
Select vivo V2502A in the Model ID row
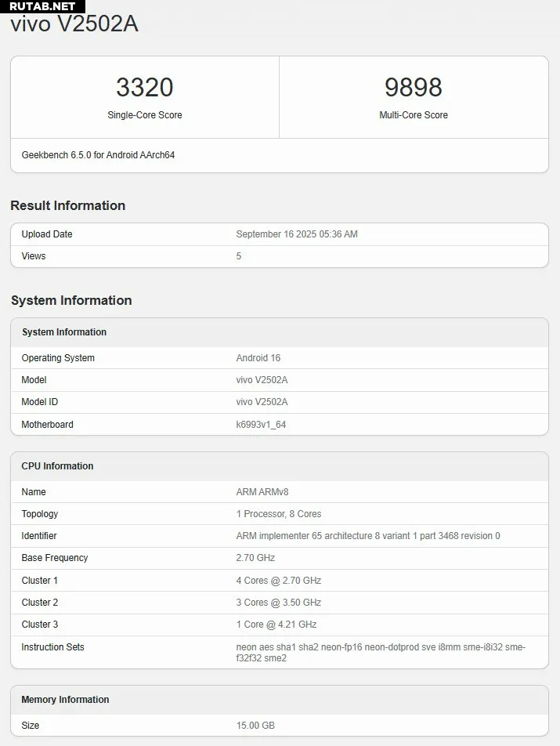(262, 401)
